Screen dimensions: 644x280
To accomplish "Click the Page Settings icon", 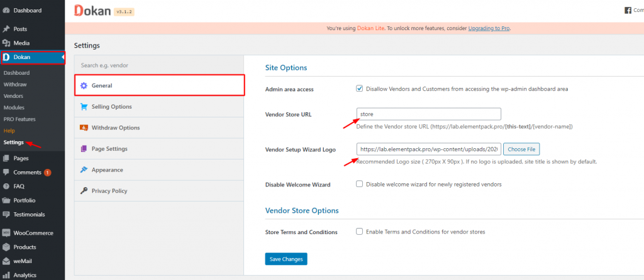I will tap(84, 149).
